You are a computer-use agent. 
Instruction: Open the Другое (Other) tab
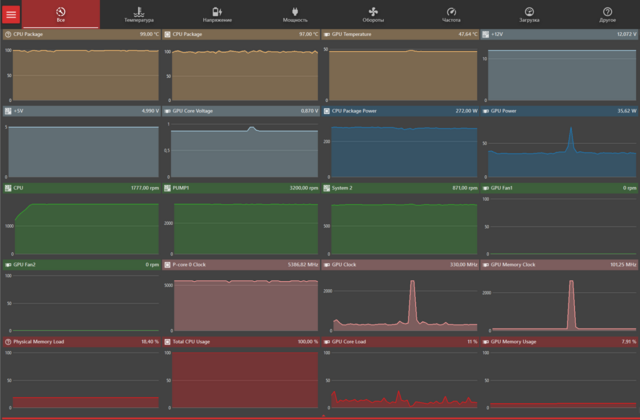point(607,14)
